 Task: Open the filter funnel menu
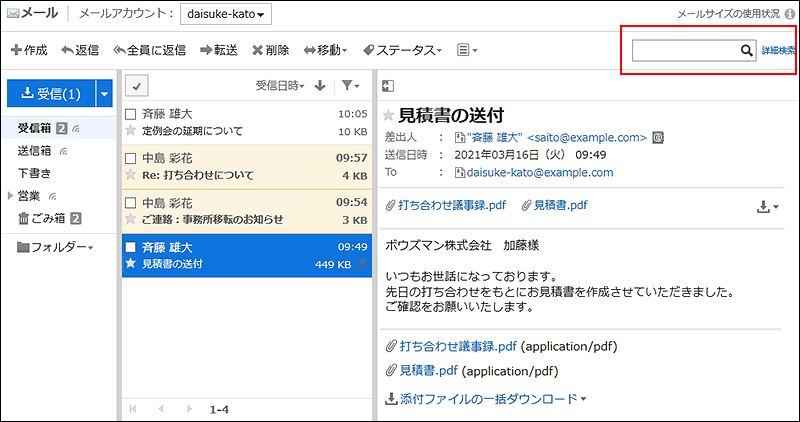[347, 86]
